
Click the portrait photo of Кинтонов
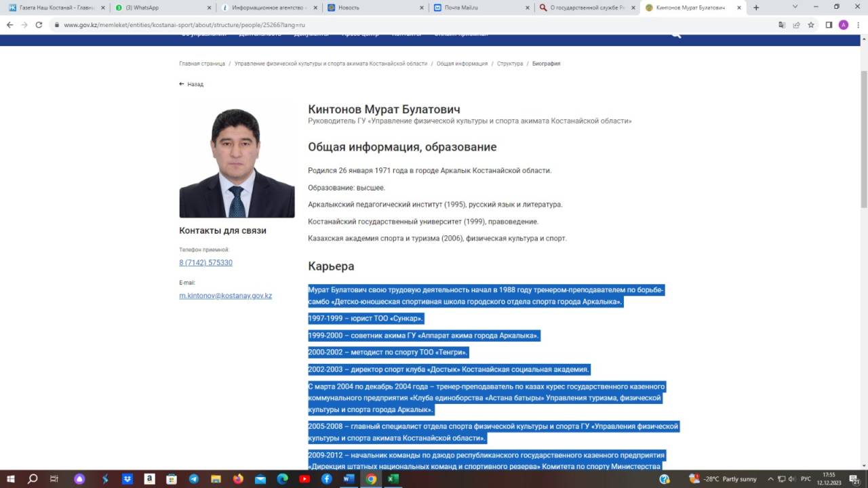[237, 160]
